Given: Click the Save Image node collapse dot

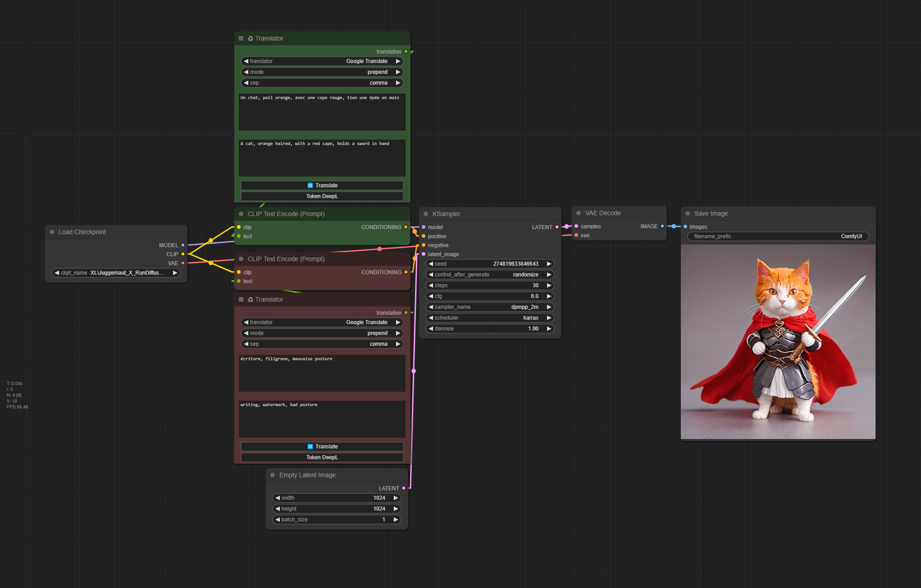Looking at the screenshot, I should coord(688,213).
